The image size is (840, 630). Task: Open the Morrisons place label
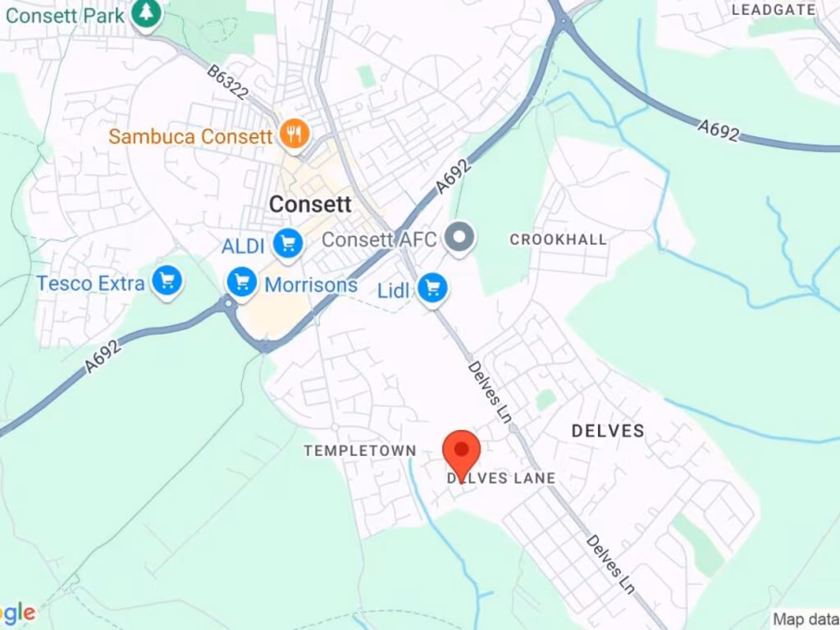click(311, 285)
